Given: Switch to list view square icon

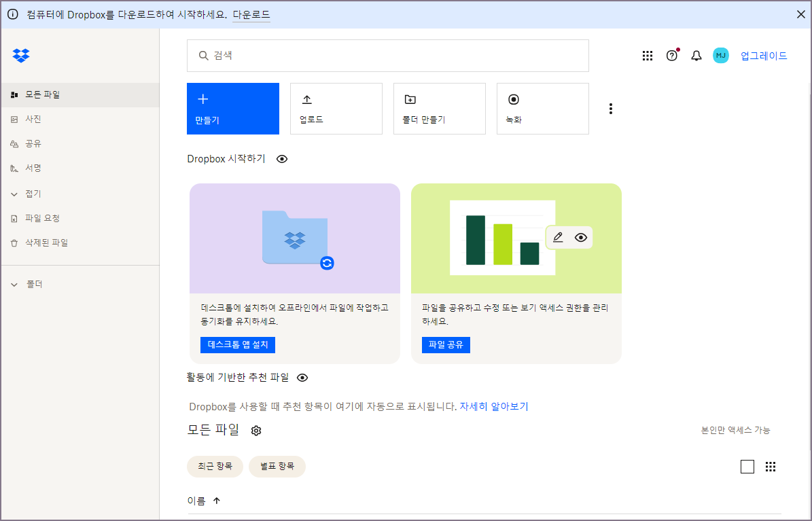Looking at the screenshot, I should coord(747,467).
